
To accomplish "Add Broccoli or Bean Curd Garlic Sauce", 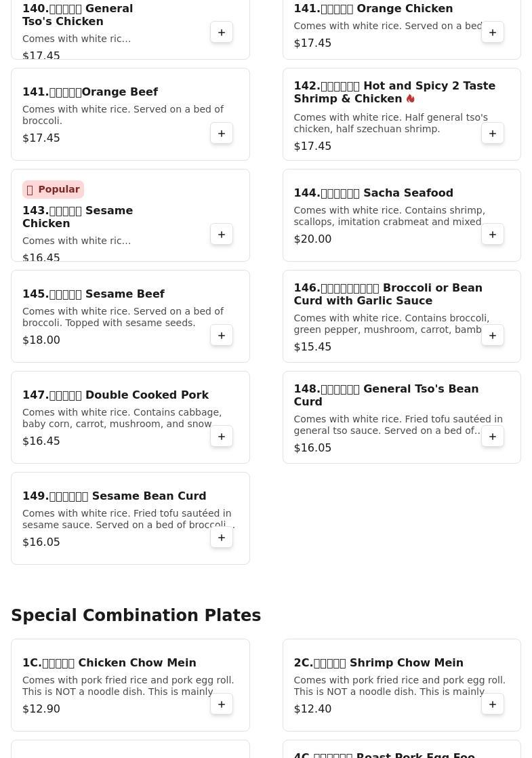I will (493, 336).
